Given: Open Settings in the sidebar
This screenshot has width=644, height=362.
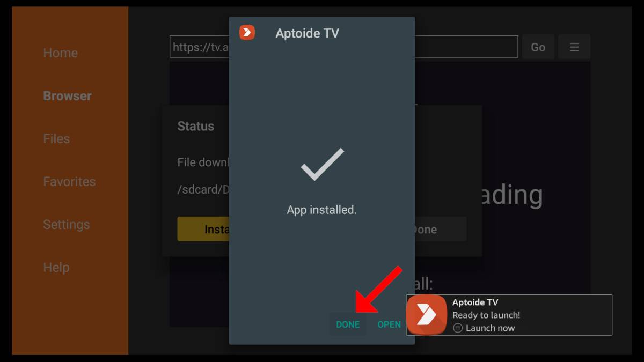Looking at the screenshot, I should pos(67,225).
